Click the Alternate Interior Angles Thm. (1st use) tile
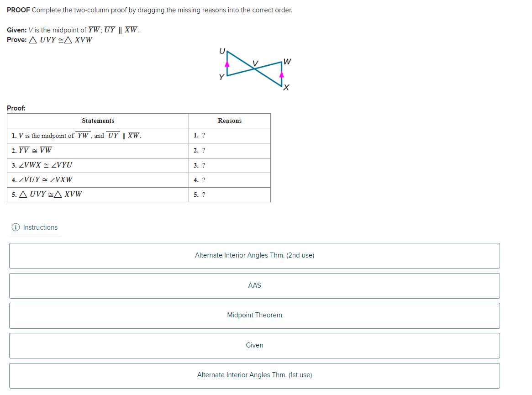The height and width of the screenshot is (395, 532). (x=254, y=375)
